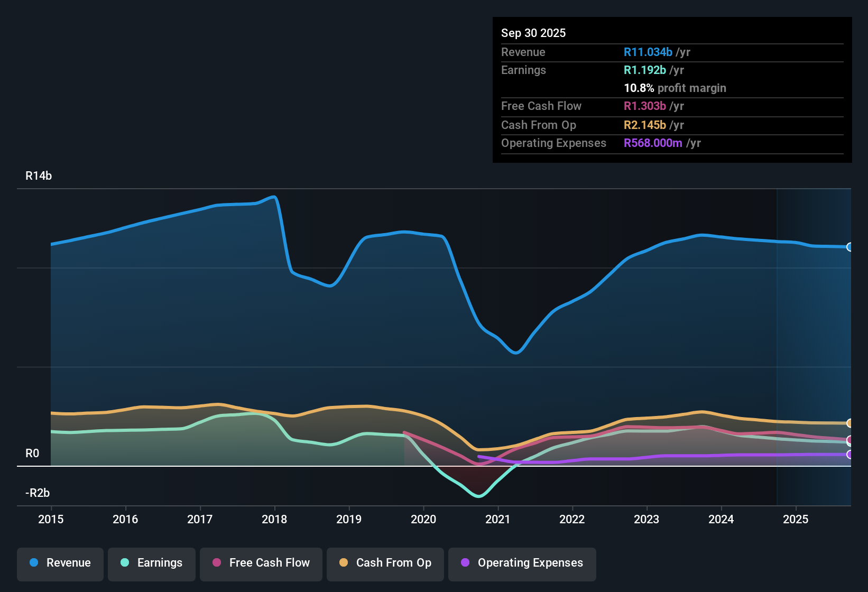Select the orange Cash From Op legend dot

[x=344, y=563]
